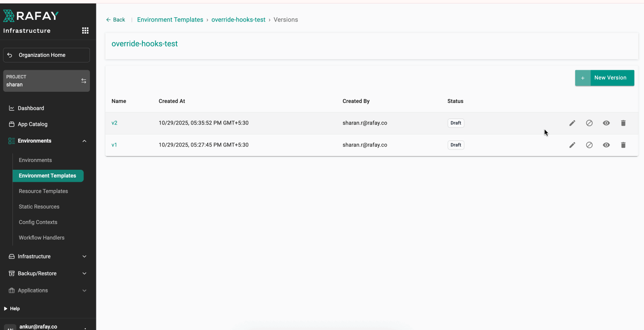Click the disable icon for v1 row
The image size is (644, 330).
click(589, 145)
